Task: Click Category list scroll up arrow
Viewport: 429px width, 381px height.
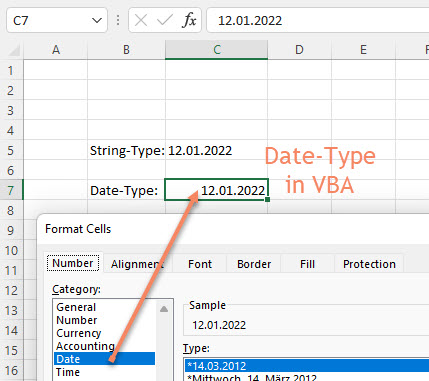Action: [x=164, y=309]
